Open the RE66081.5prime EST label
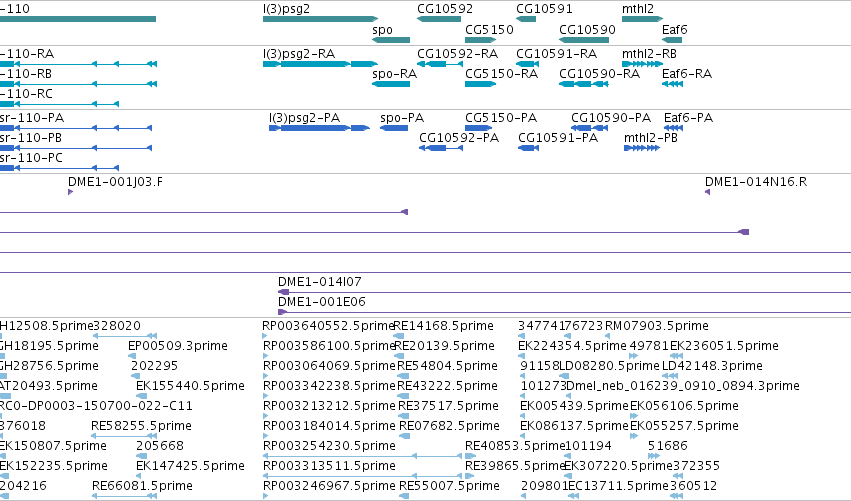Viewport: 851px width, 501px height. tap(142, 486)
